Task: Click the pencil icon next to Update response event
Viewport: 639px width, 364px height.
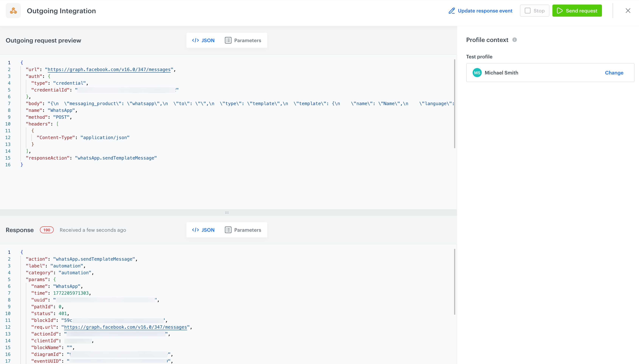Action: coord(452,11)
